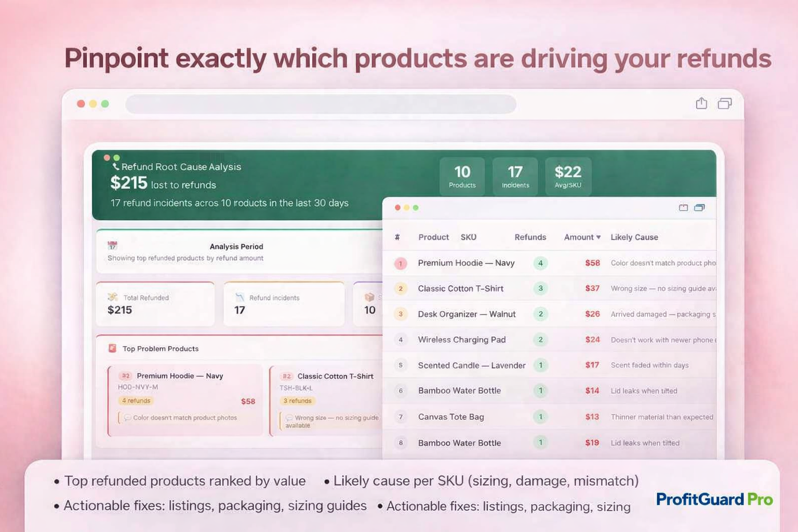
Task: Focus the outer browser window's address bar
Action: (x=321, y=104)
